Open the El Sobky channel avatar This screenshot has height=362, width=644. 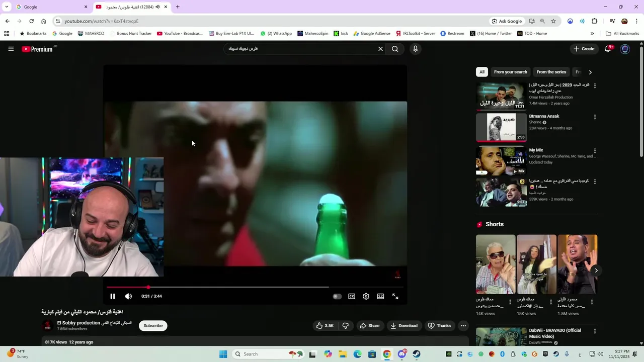pos(47,326)
